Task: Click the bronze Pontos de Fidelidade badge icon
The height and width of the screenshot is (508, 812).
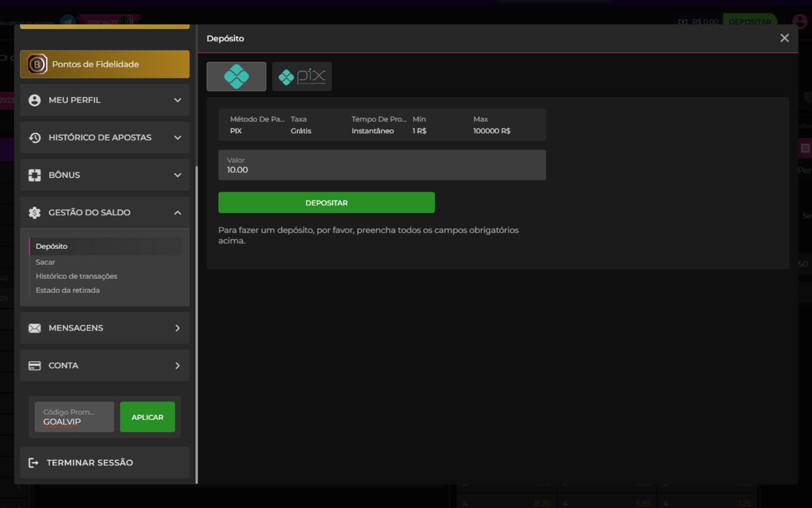Action: click(x=37, y=64)
